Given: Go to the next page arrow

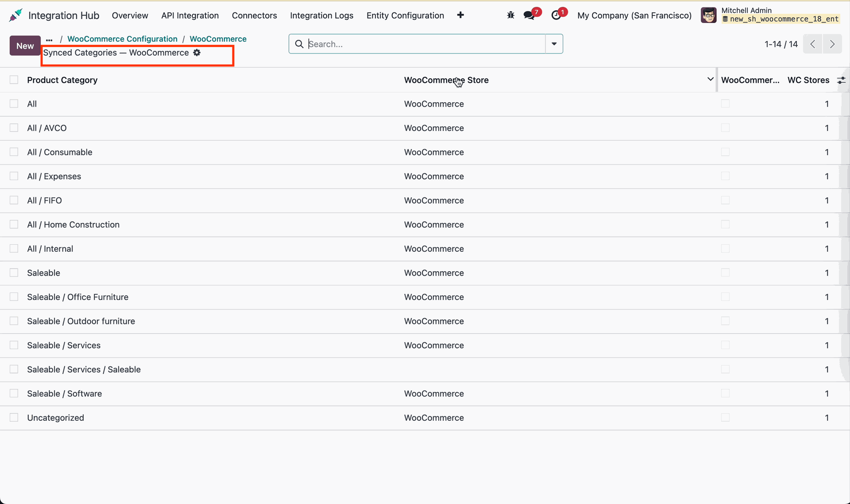Looking at the screenshot, I should click(832, 44).
